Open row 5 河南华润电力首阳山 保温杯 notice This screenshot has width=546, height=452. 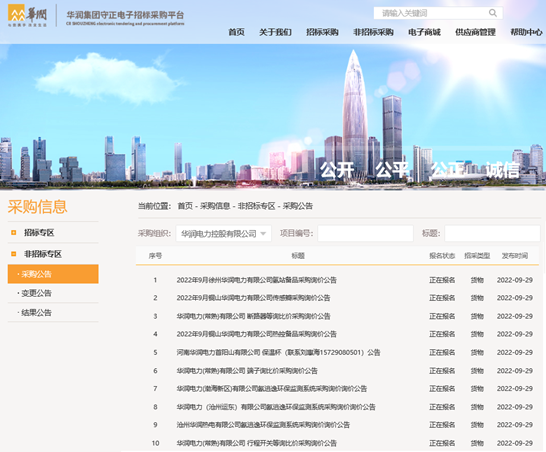tap(278, 352)
